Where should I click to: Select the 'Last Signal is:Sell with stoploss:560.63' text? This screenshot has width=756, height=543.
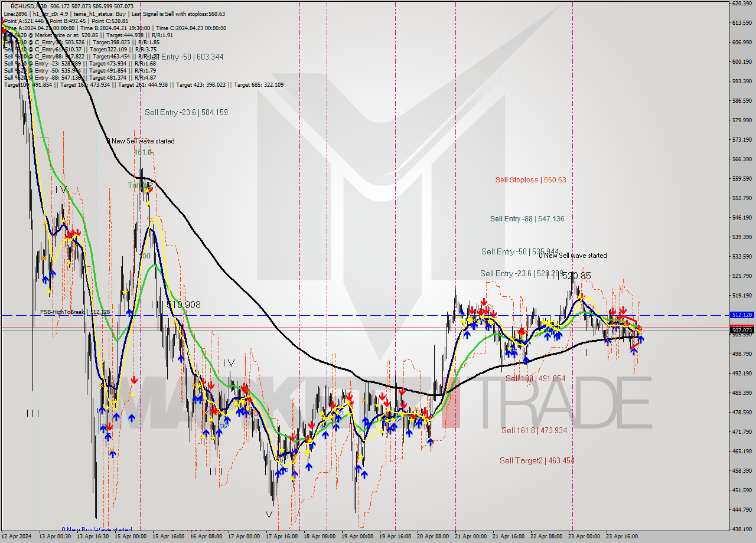[179, 14]
